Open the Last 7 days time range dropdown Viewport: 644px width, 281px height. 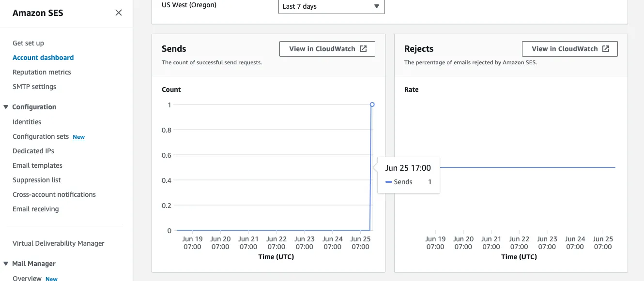point(331,7)
